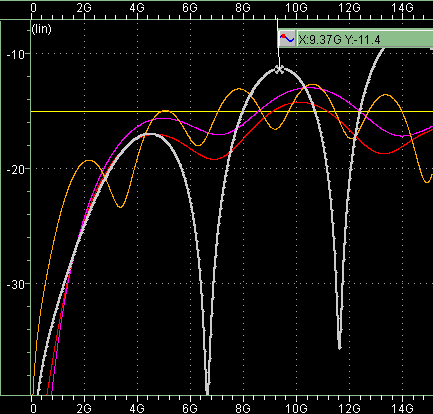433x414 pixels.
Task: Select the -20 y-axis label
Action: [x=16, y=169]
